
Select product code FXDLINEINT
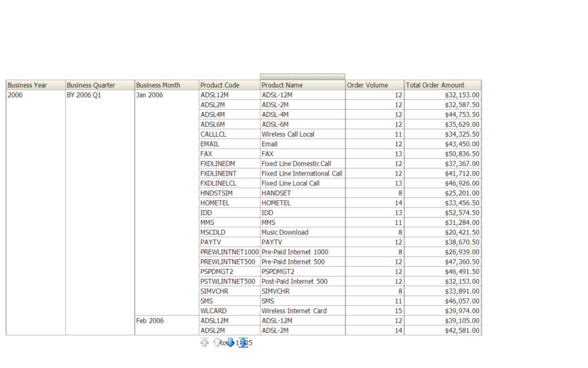click(218, 174)
